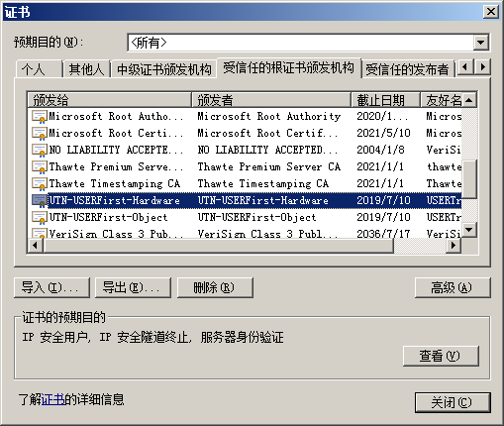The image size is (504, 426).
Task: Open the 证书 help link
Action: pyautogui.click(x=52, y=399)
